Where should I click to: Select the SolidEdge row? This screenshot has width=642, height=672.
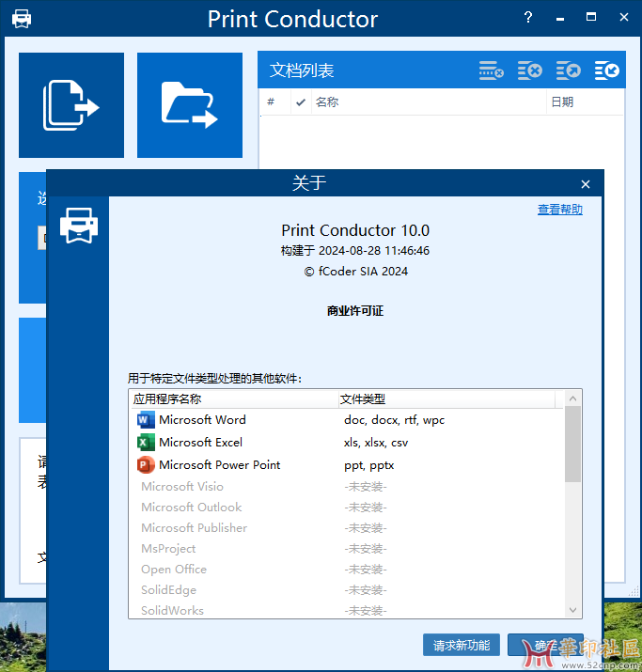tap(346, 589)
